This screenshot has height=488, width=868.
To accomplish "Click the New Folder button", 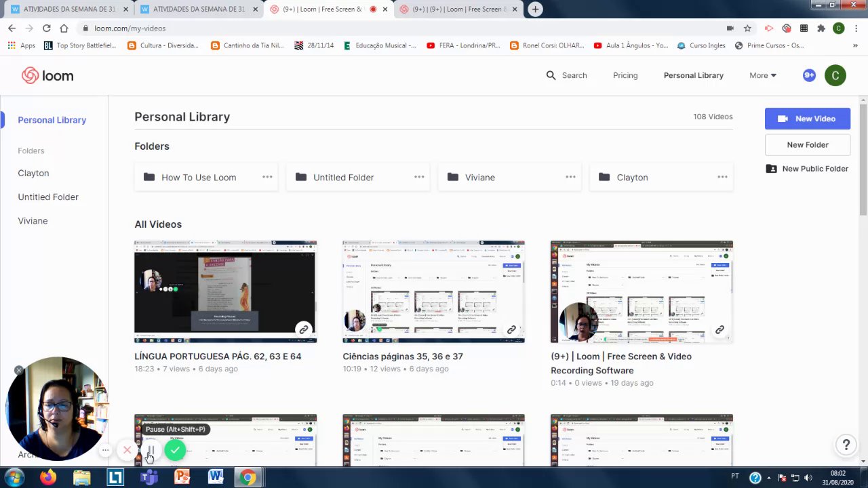I will pos(808,144).
